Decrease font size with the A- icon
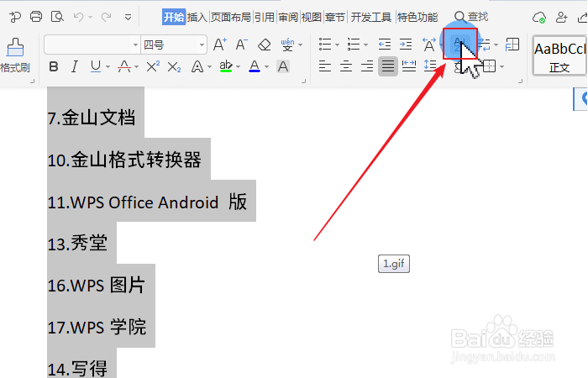 click(x=242, y=45)
